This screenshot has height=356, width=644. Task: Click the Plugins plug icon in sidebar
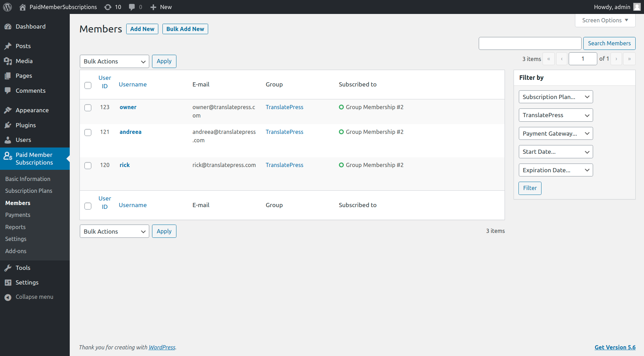[8, 125]
